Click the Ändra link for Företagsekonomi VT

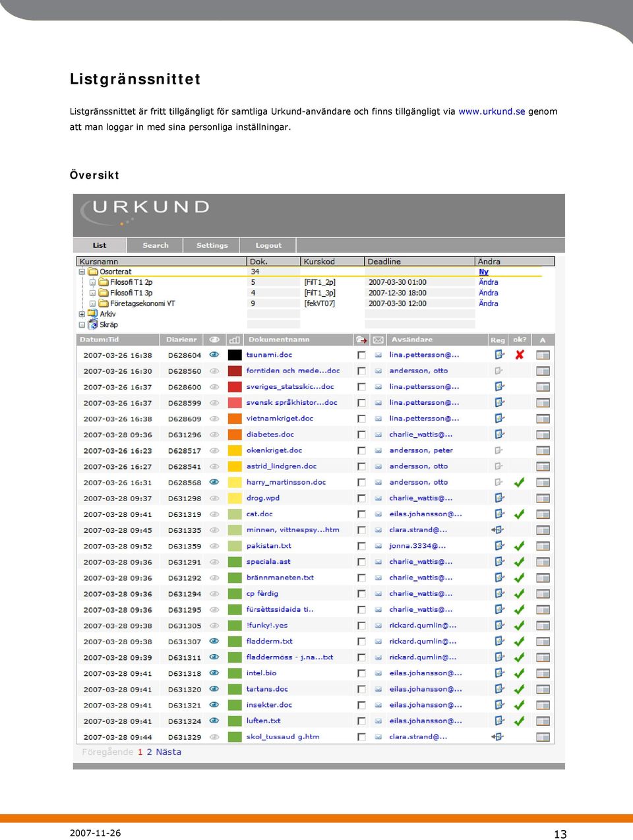tap(489, 303)
